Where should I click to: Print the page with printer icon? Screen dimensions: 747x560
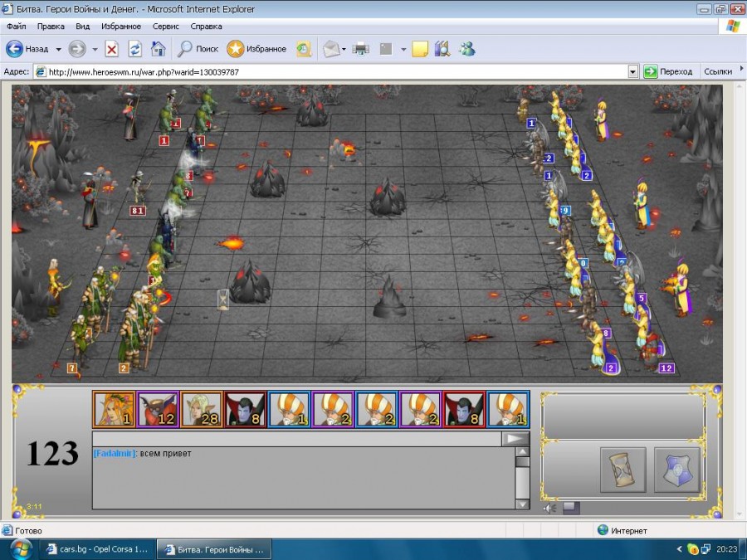click(x=361, y=49)
